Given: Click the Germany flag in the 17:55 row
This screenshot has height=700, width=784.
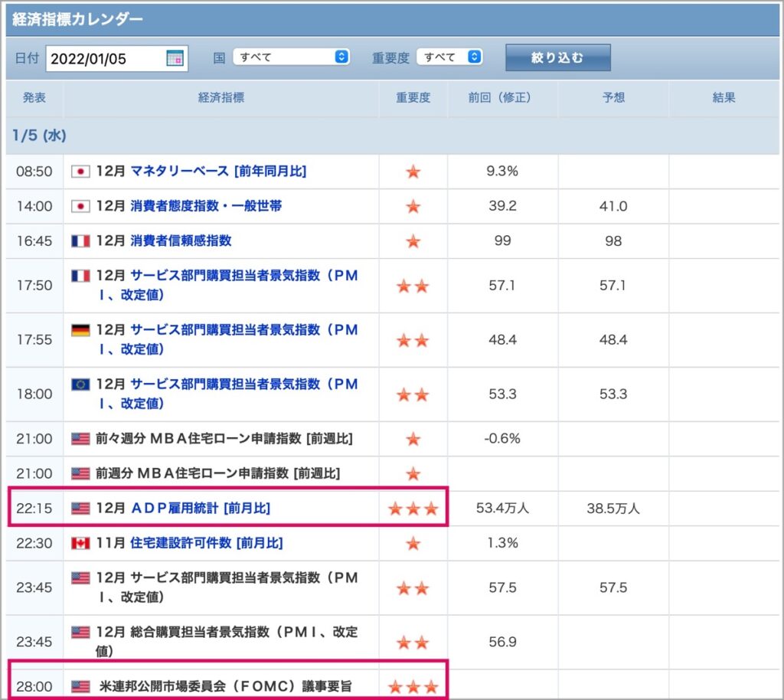Looking at the screenshot, I should tap(80, 330).
